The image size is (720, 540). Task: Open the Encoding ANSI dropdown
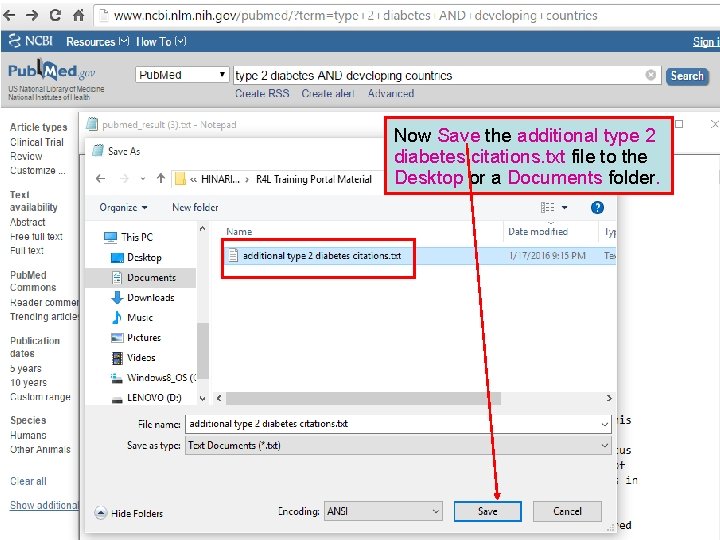[x=383, y=511]
